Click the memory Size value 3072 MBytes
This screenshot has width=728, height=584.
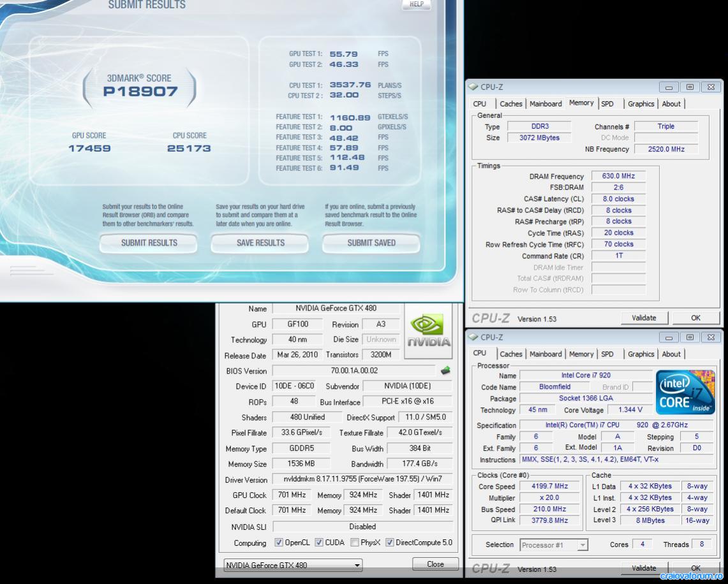click(539, 138)
